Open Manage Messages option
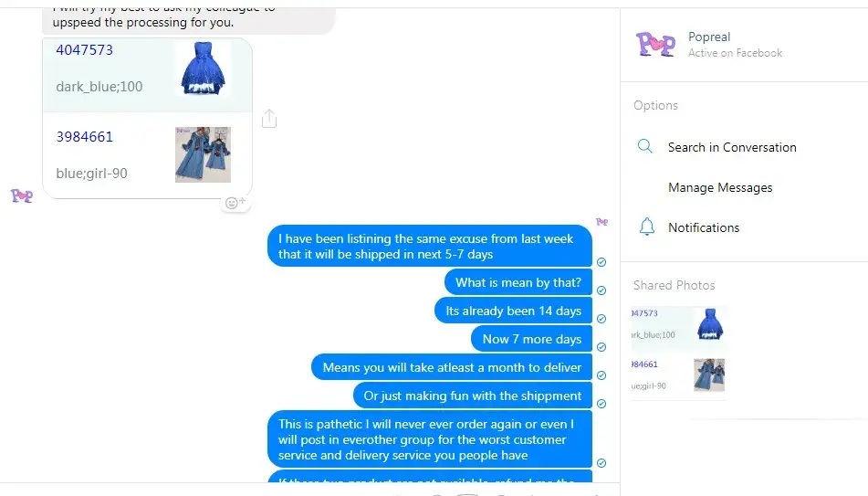The width and height of the screenshot is (868, 496). [x=719, y=187]
